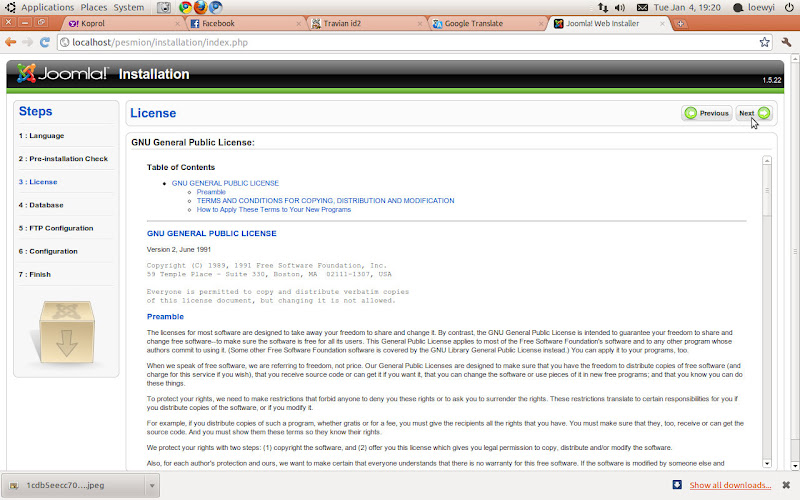
Task: Click the screenshot tool icon in the top panel
Action: coord(164,7)
